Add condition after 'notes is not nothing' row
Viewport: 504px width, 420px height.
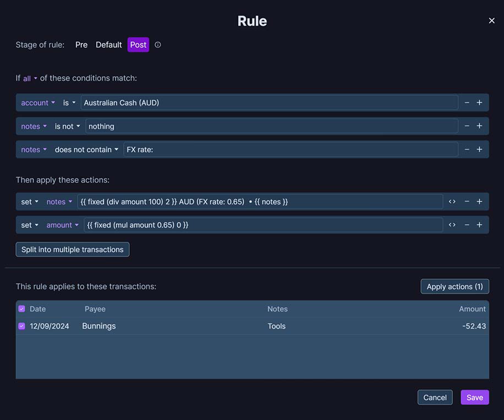pyautogui.click(x=479, y=126)
